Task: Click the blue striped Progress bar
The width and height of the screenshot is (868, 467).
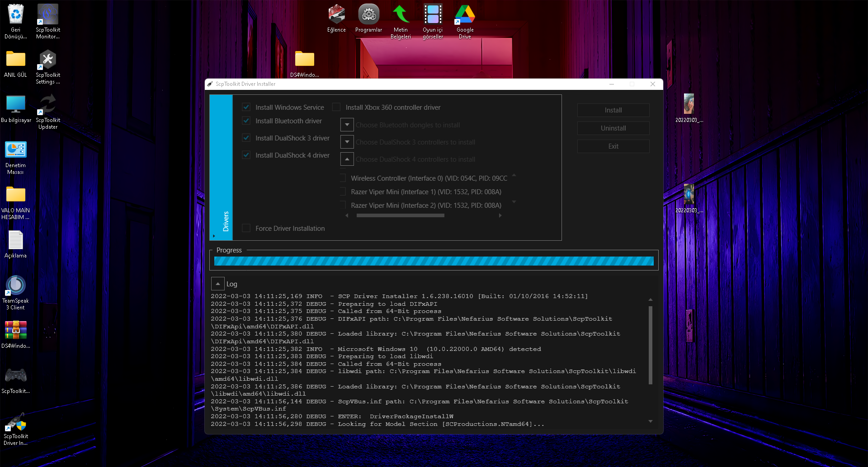Action: point(434,261)
